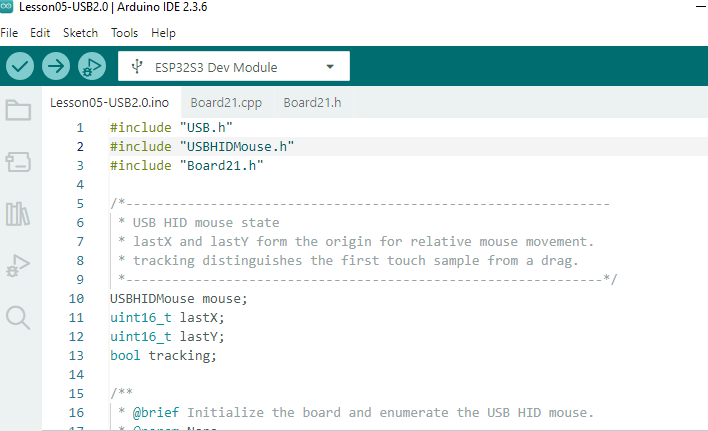This screenshot has height=431, width=708.
Task: Click the 'uint16_t lastX;' line
Action: pos(167,317)
